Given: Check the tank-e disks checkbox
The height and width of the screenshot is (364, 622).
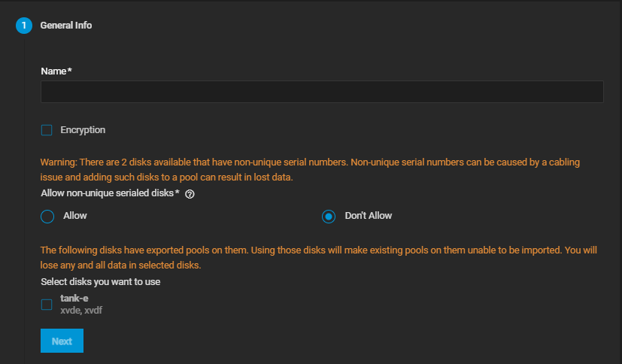Looking at the screenshot, I should pos(47,305).
